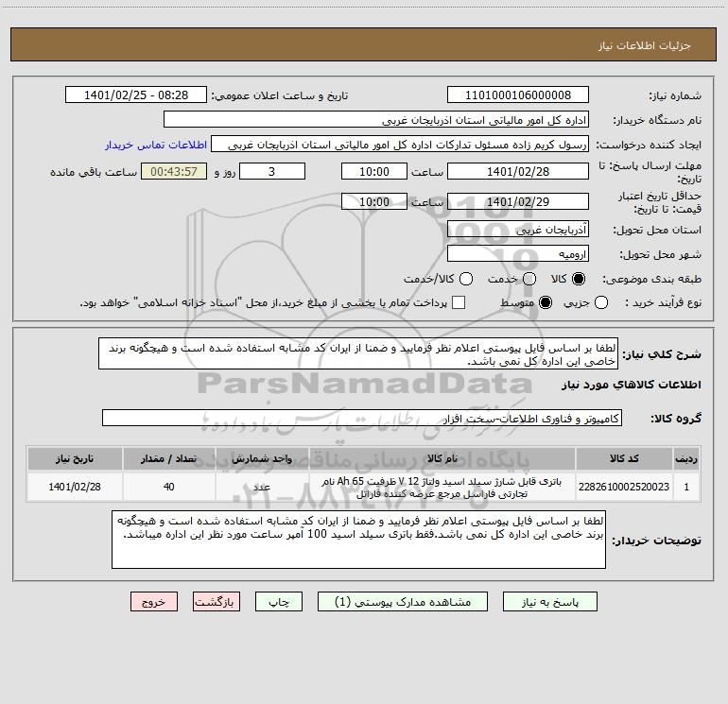The image size is (728, 704).
Task: Select the خدمت radio button
Action: pos(529,279)
